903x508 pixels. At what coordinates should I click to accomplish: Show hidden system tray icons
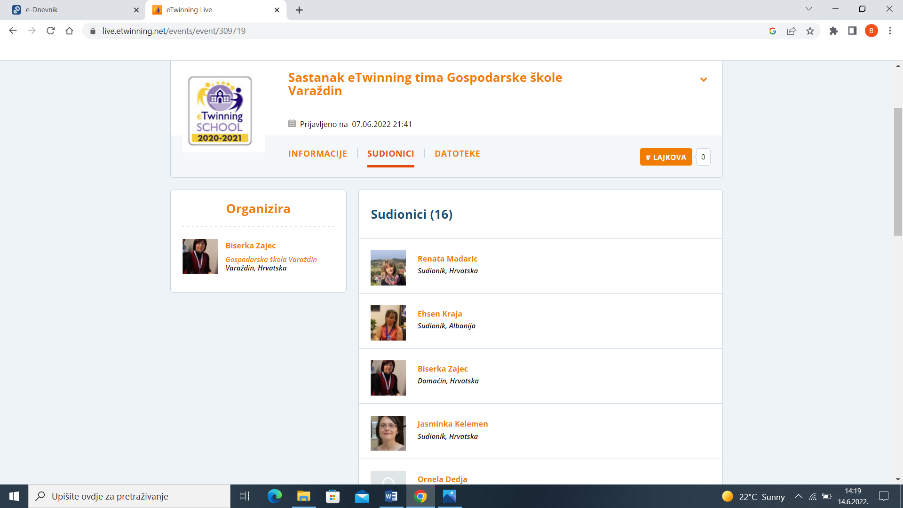(x=798, y=496)
